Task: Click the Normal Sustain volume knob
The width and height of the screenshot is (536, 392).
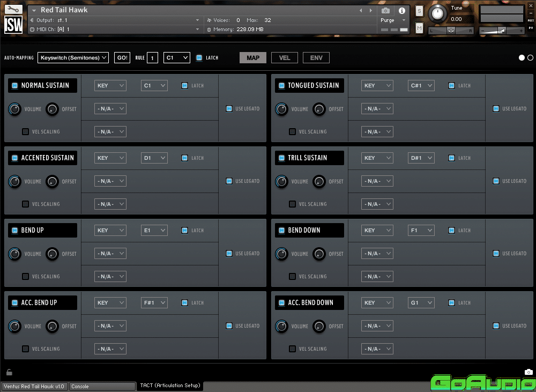Action: pos(14,109)
